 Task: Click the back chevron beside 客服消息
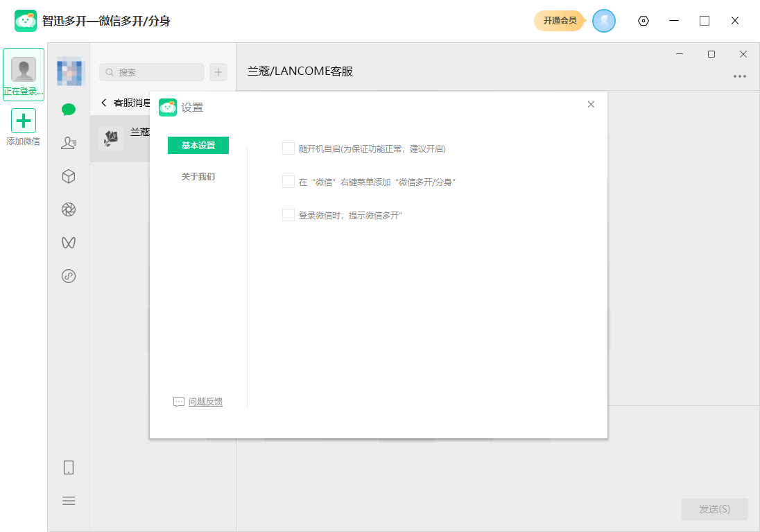click(x=103, y=101)
